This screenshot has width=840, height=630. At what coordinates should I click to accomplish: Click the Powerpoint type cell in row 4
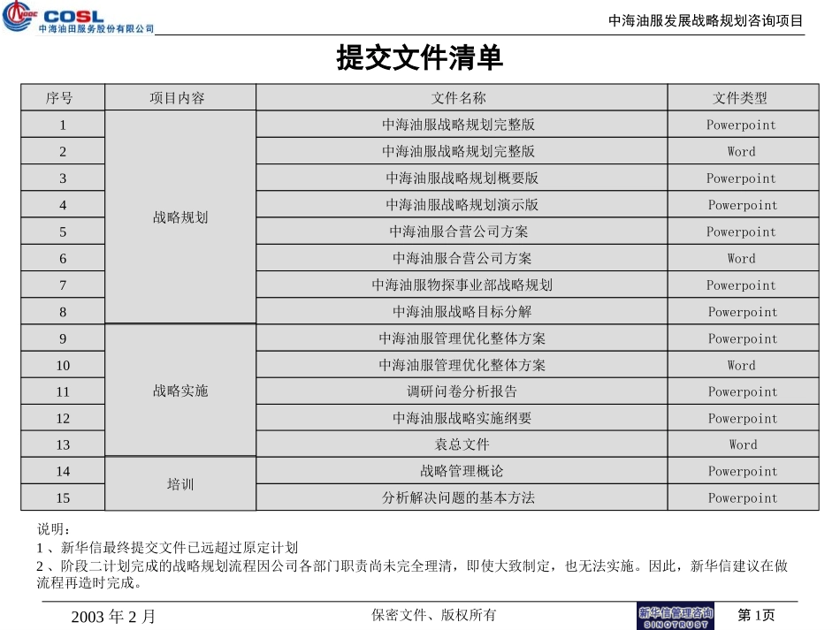(x=743, y=204)
